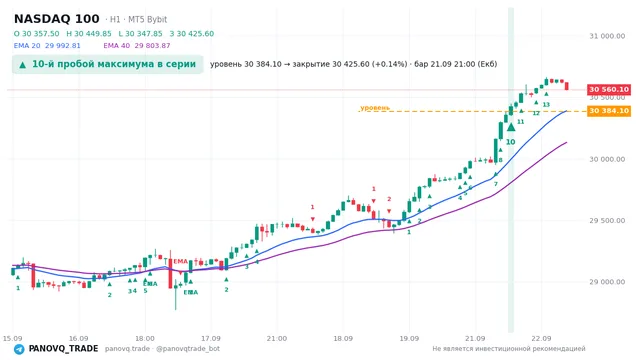
Task: Click the close value 'З 30 425.60'
Action: (191, 33)
